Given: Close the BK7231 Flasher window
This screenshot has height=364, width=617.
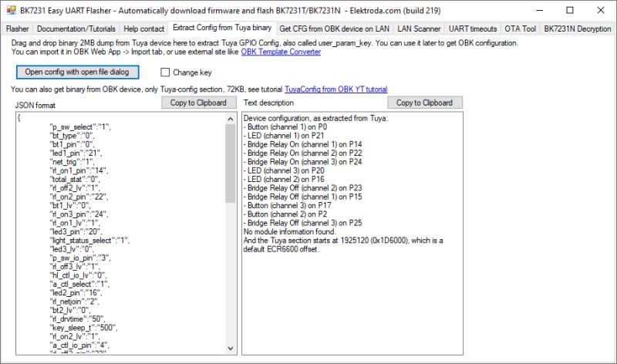Looking at the screenshot, I should (601, 11).
